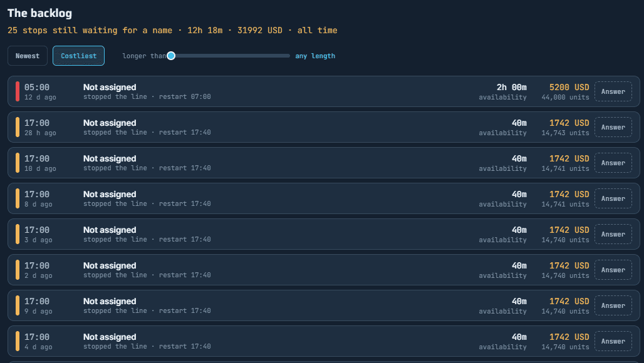Click the '9 d ago' label

point(38,311)
